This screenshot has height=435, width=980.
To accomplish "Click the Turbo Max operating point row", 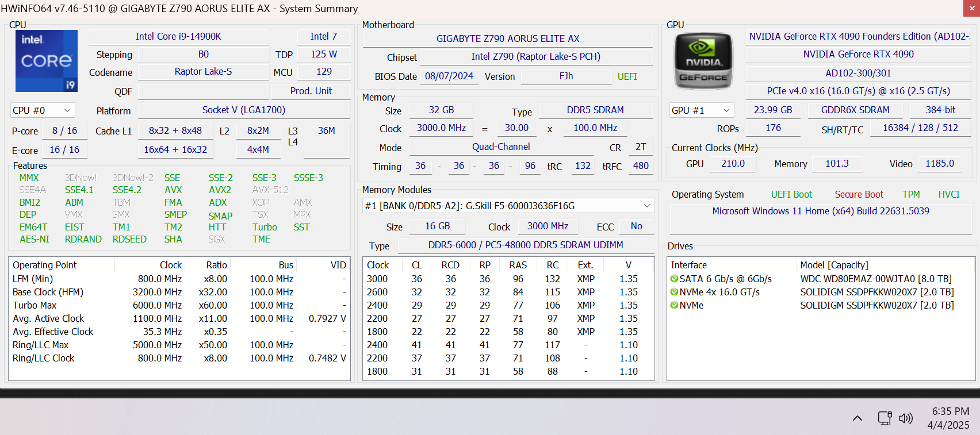I will [179, 305].
